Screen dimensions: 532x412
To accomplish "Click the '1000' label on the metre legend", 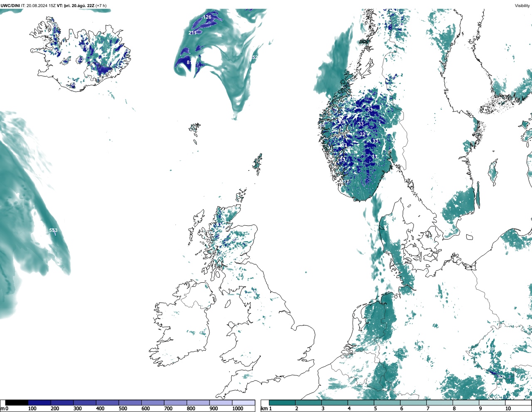I will coord(238,409).
